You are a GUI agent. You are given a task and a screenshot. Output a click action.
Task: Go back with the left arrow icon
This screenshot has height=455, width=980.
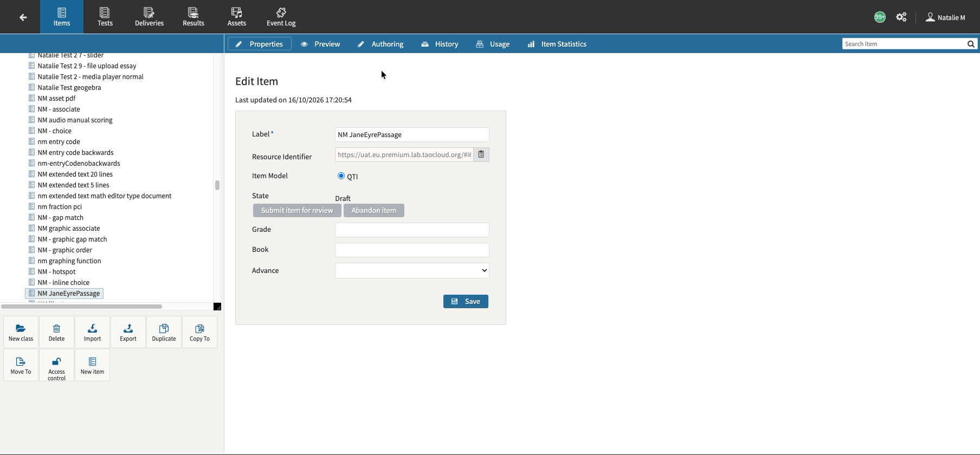23,17
